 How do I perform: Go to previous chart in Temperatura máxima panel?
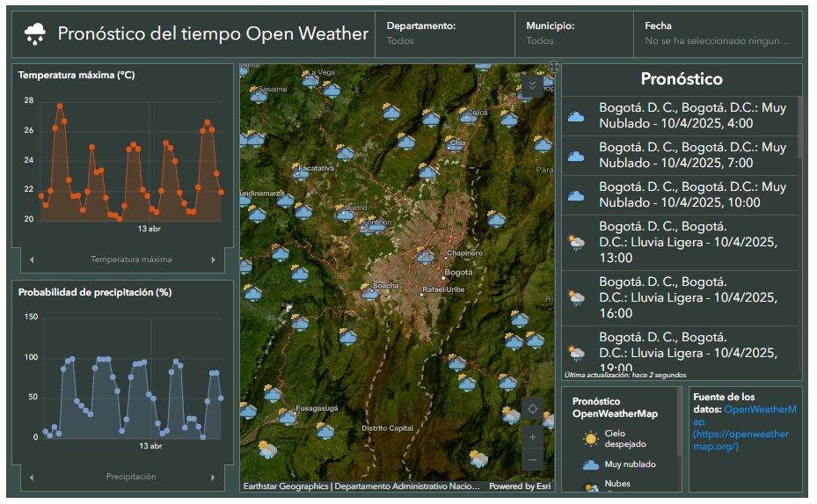[32, 259]
